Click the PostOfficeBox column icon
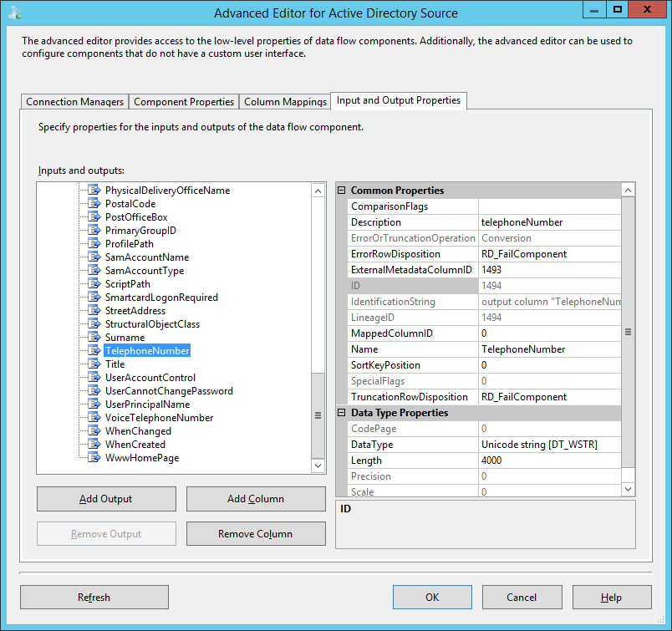This screenshot has width=672, height=631. pos(94,216)
